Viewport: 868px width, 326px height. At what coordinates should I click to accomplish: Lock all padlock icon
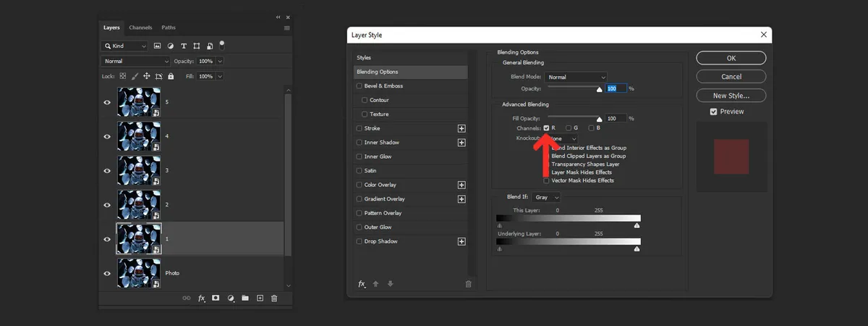coord(171,76)
